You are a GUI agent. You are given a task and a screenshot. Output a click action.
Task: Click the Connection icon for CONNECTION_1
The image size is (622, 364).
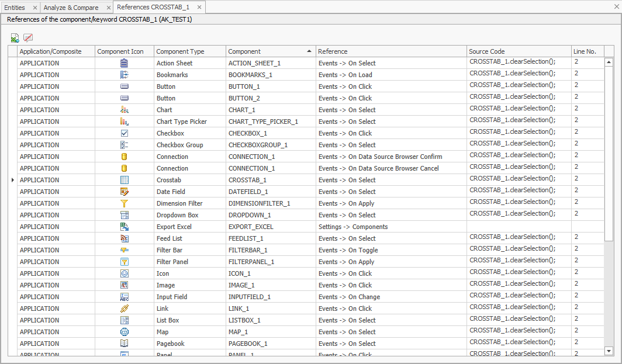124,157
